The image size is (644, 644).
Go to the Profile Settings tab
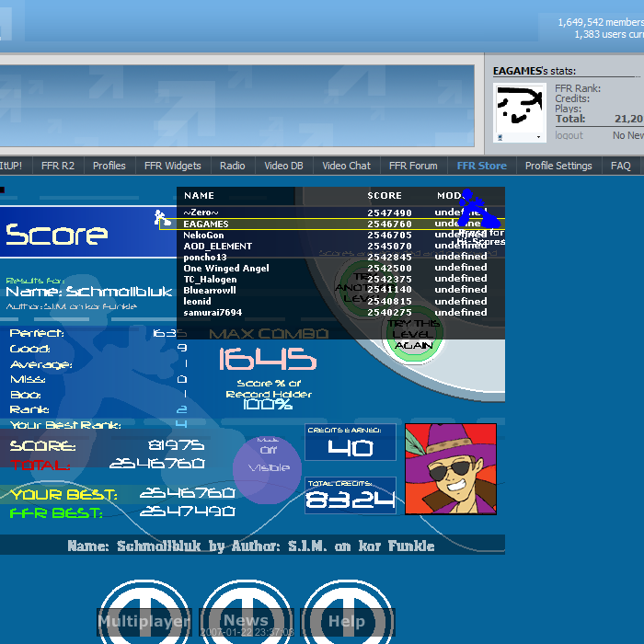click(558, 166)
